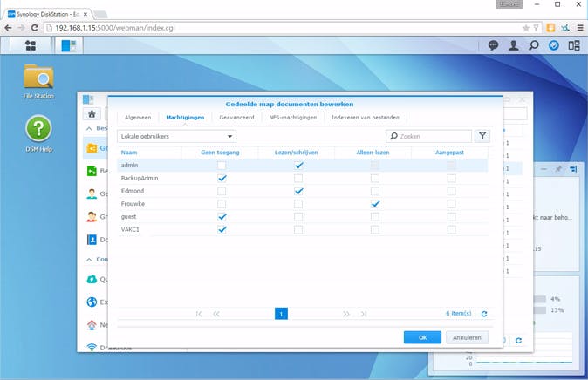The height and width of the screenshot is (380, 588).
Task: Click the QuickConnect cloud sidebar icon
Action: (92, 279)
